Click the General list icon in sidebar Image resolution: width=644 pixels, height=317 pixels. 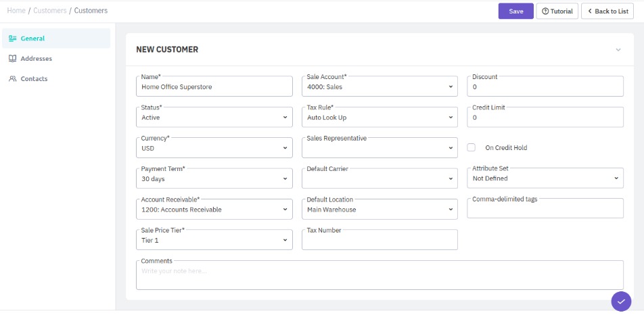[12, 39]
